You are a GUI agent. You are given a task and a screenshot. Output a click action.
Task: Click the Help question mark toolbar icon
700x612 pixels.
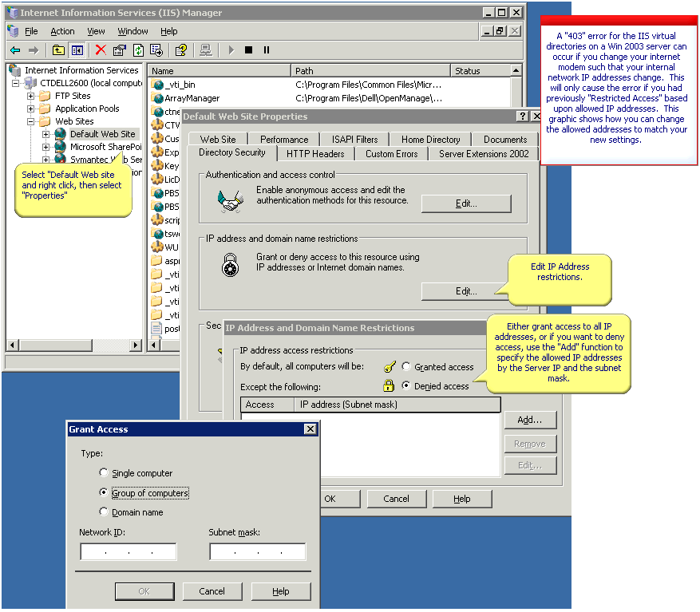tap(180, 49)
